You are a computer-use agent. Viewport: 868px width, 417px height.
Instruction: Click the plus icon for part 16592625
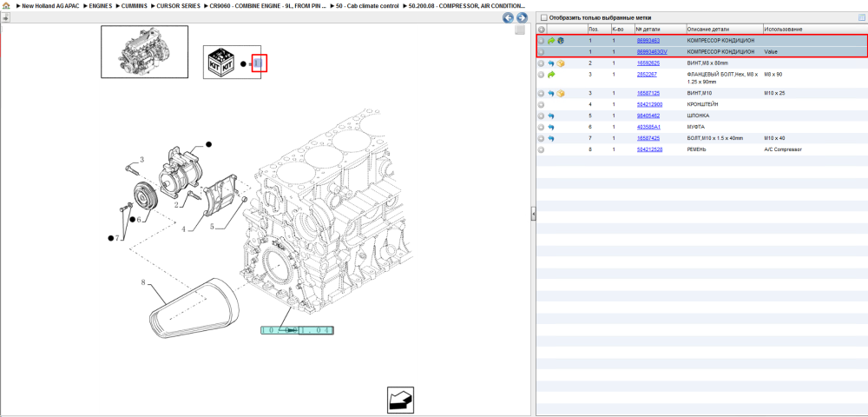[x=542, y=63]
